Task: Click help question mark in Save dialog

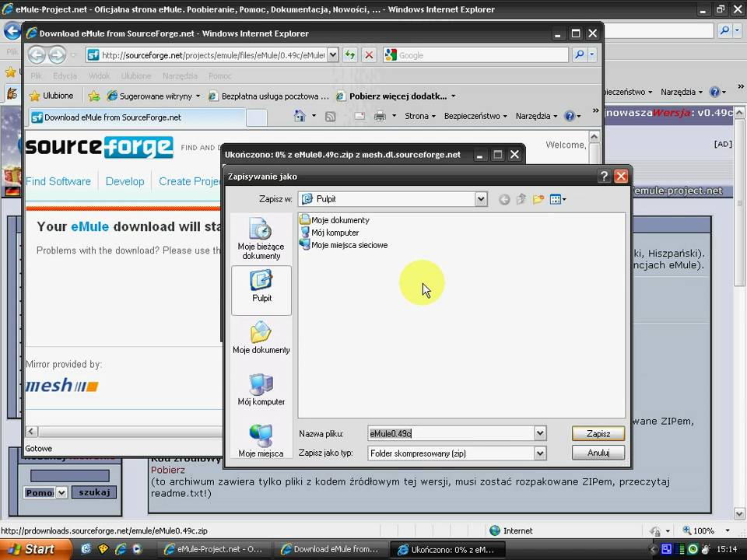Action: [x=604, y=177]
